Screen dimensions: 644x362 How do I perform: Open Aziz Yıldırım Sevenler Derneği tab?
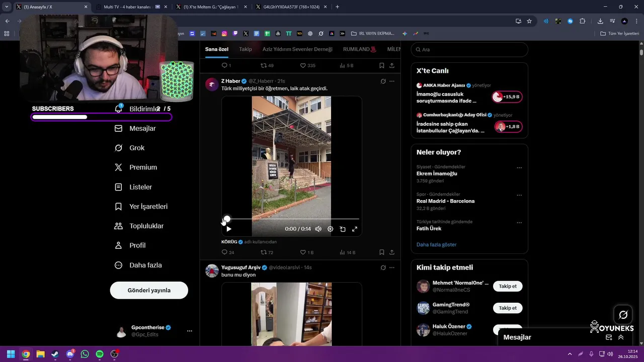[x=297, y=49]
